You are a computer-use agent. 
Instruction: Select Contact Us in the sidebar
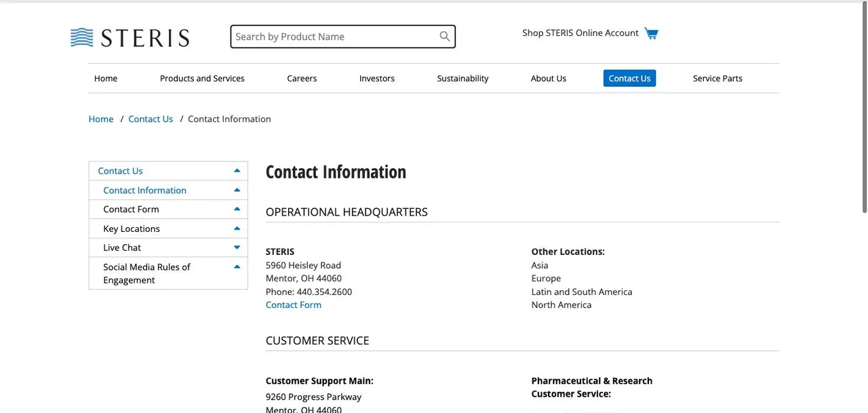click(x=120, y=171)
